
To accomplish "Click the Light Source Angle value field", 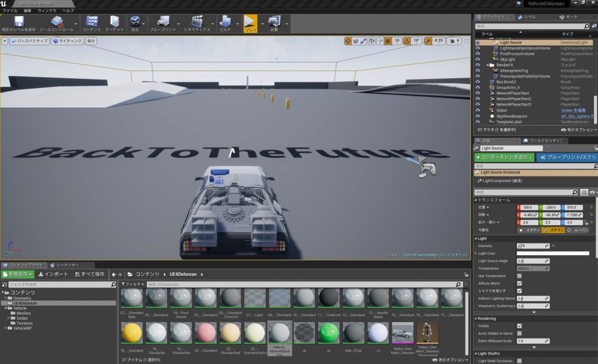I will pyautogui.click(x=533, y=261).
